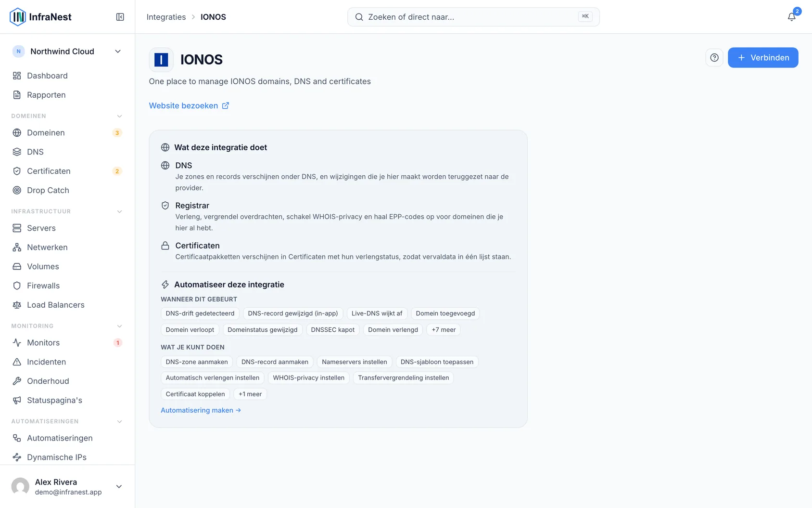Image resolution: width=812 pixels, height=508 pixels.
Task: Click the Drop Catch target icon
Action: coord(17,190)
